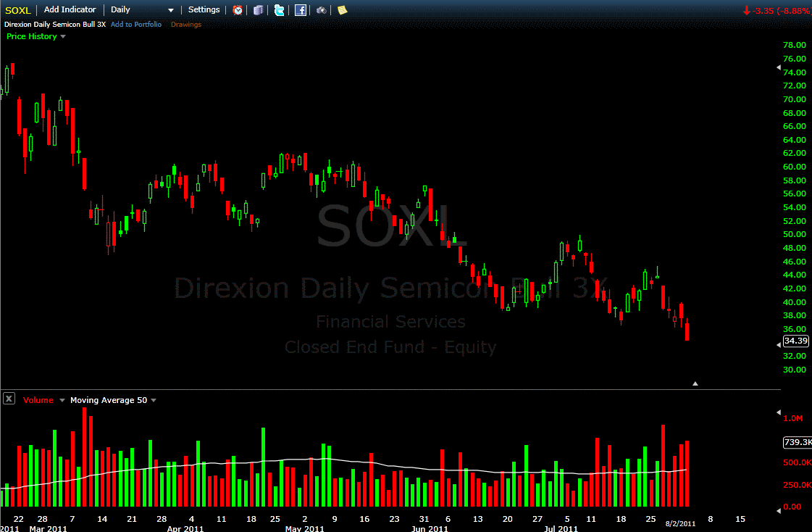The image size is (812, 532).
Task: Click the 78.00 price axis label
Action: point(795,45)
